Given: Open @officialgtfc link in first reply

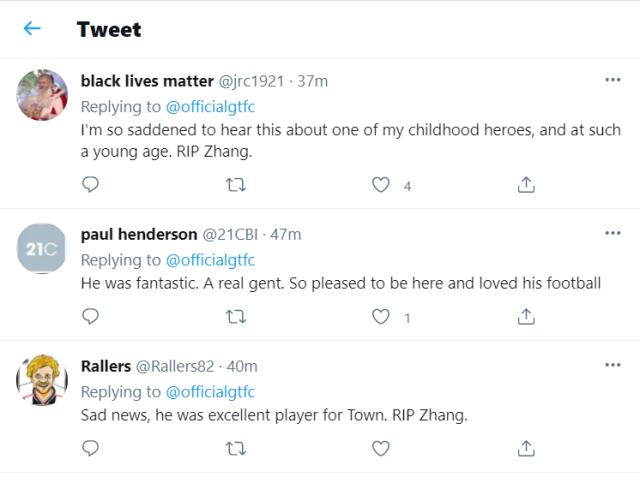Looking at the screenshot, I should pyautogui.click(x=210, y=106).
